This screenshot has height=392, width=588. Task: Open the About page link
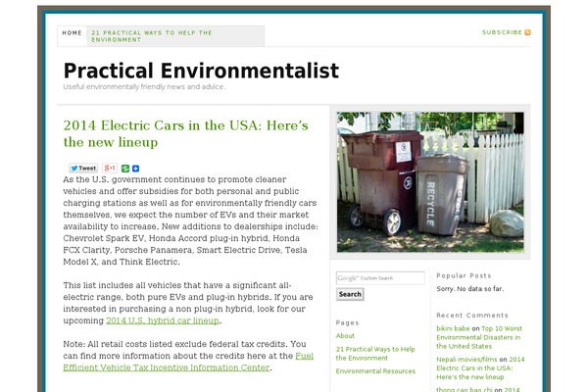point(345,336)
